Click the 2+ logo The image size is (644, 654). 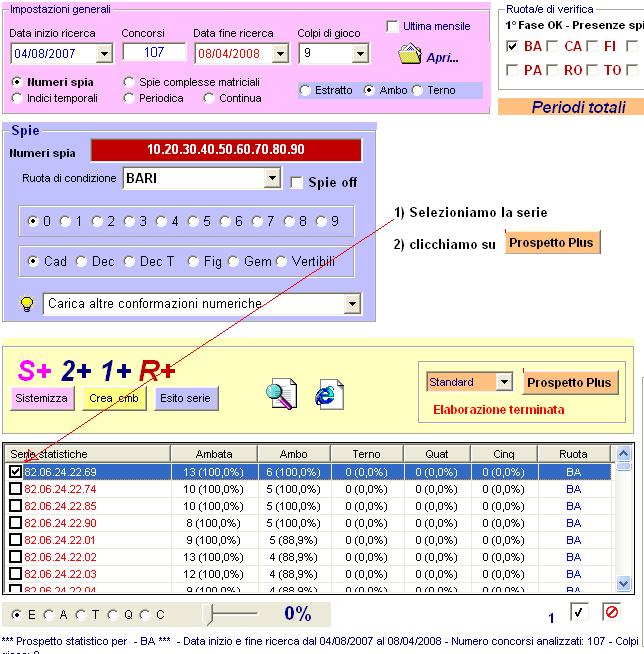[76, 370]
